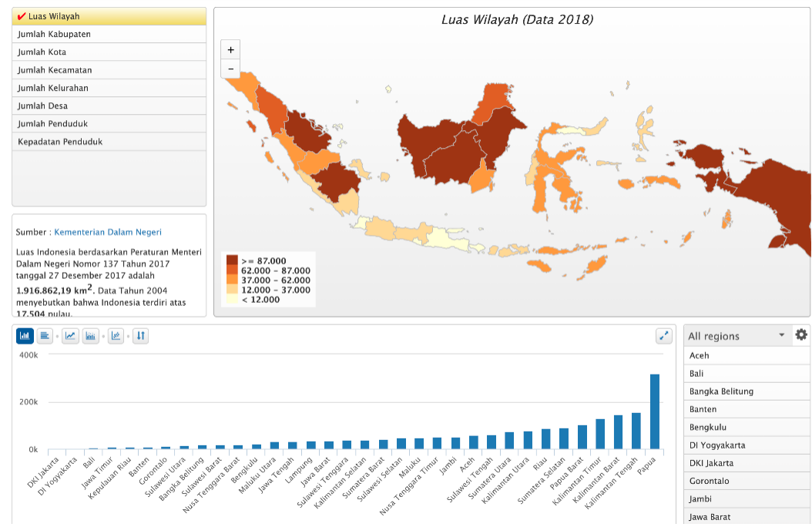Switch to the line chart view
The height and width of the screenshot is (527, 812).
click(x=70, y=336)
